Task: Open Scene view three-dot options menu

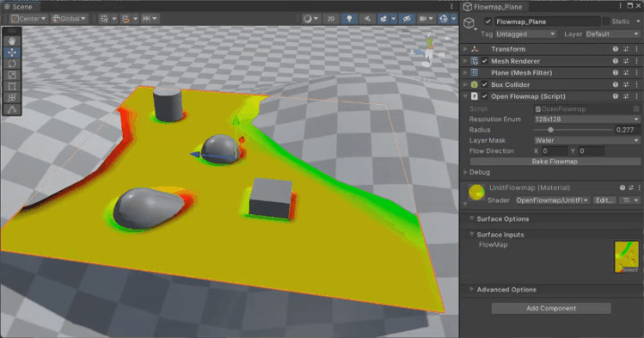Action: (451, 6)
